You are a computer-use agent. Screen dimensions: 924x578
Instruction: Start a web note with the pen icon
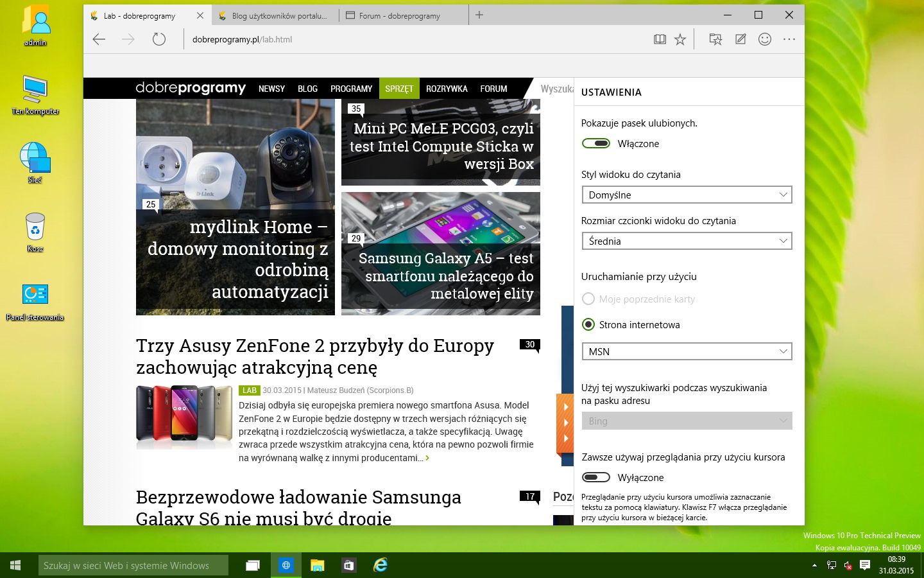pyautogui.click(x=740, y=39)
